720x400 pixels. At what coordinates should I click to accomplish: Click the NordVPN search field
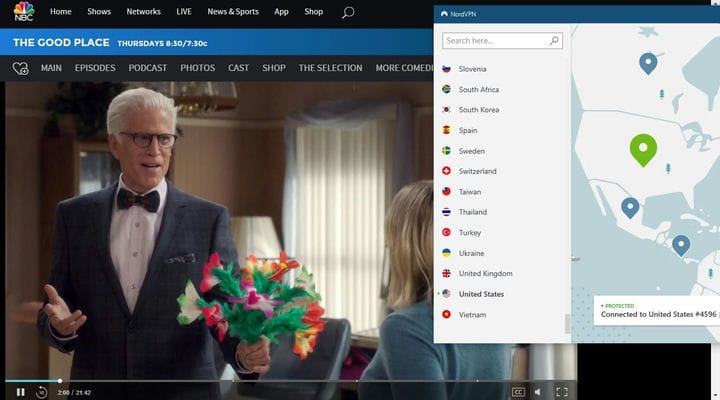coord(502,40)
